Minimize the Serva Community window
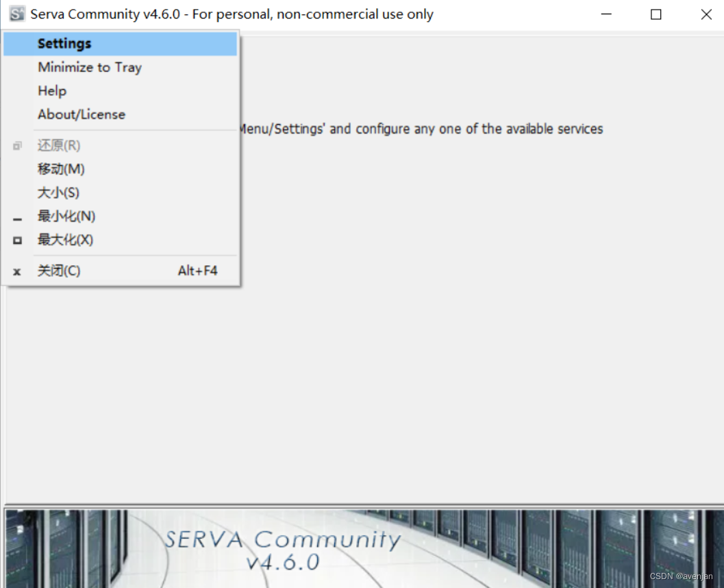 [x=606, y=14]
